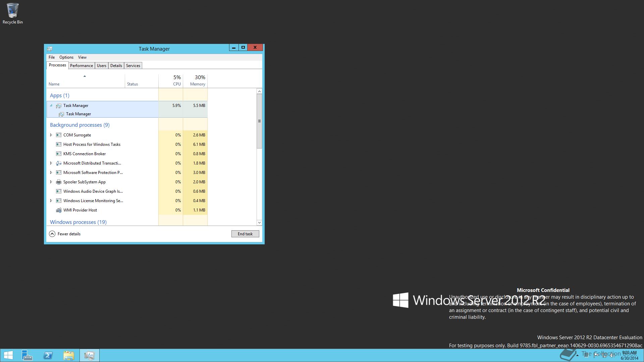Switch to the Services tab
Screen dimensions: 644x362
coord(133,66)
